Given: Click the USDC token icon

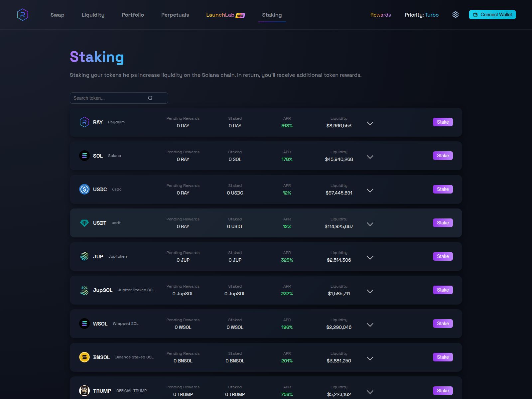Looking at the screenshot, I should pos(84,189).
